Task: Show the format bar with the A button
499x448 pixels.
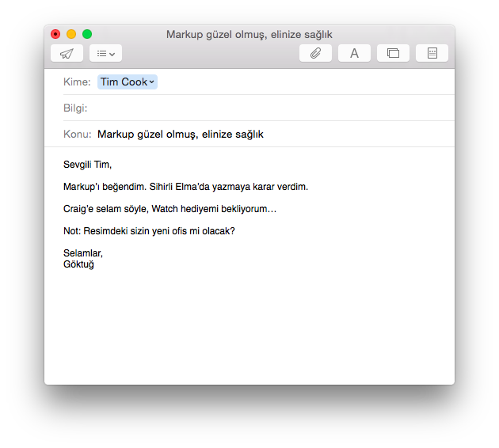Action: pyautogui.click(x=354, y=53)
